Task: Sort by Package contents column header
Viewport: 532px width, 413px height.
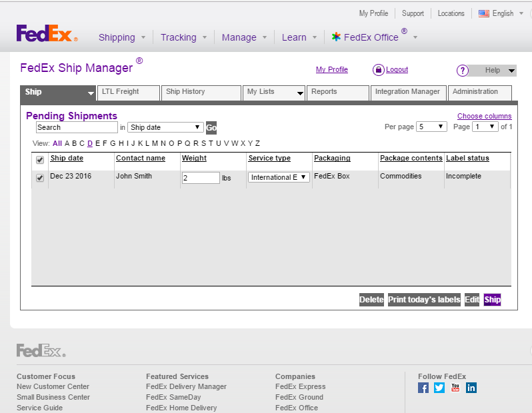Action: (411, 158)
